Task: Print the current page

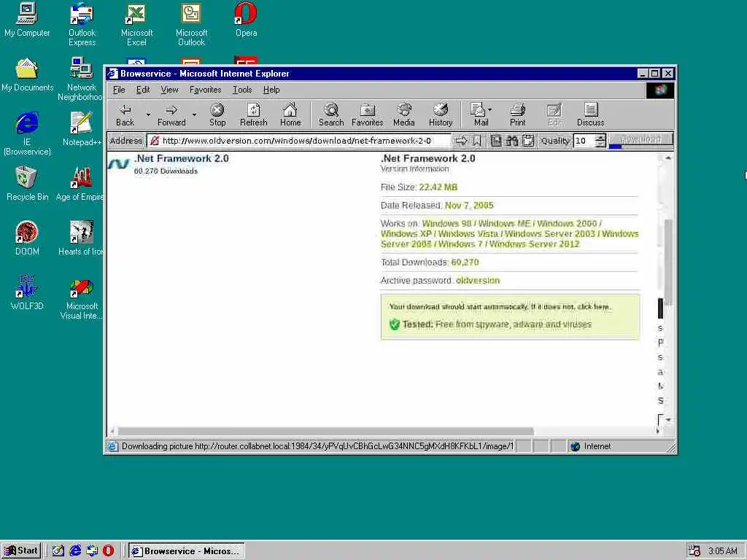Action: coord(517,114)
